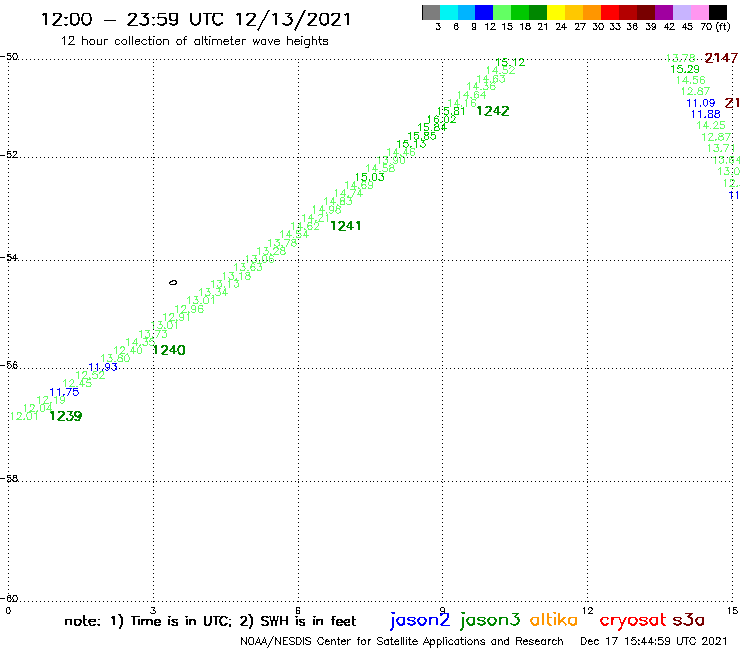Screen dimensions: 740x650
Task: Click the cryosat satellite legend name
Action: (x=633, y=621)
